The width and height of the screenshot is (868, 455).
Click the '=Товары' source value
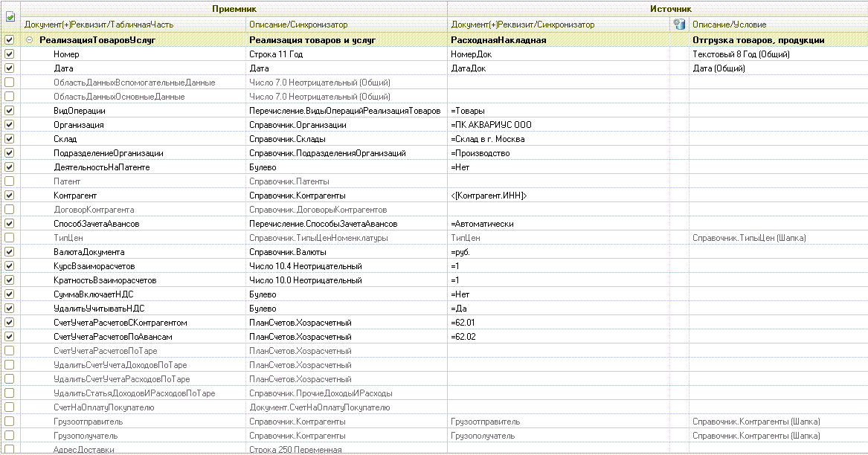tap(559, 111)
